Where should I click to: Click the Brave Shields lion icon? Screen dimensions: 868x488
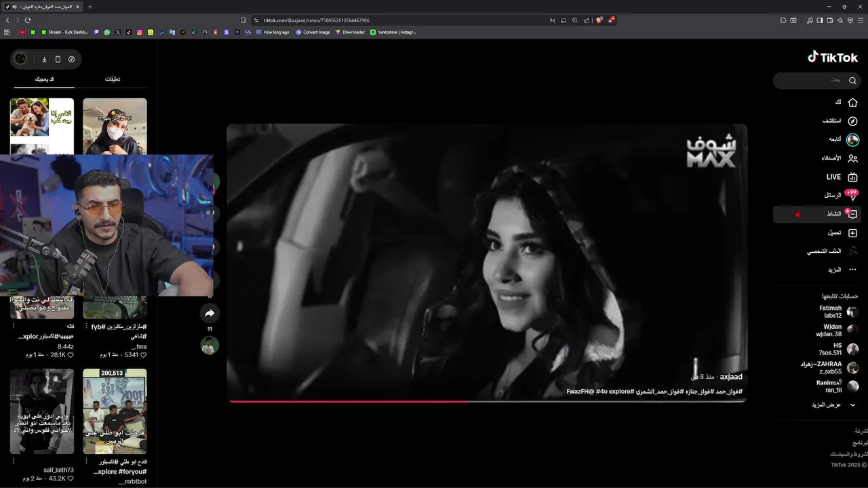click(x=599, y=20)
